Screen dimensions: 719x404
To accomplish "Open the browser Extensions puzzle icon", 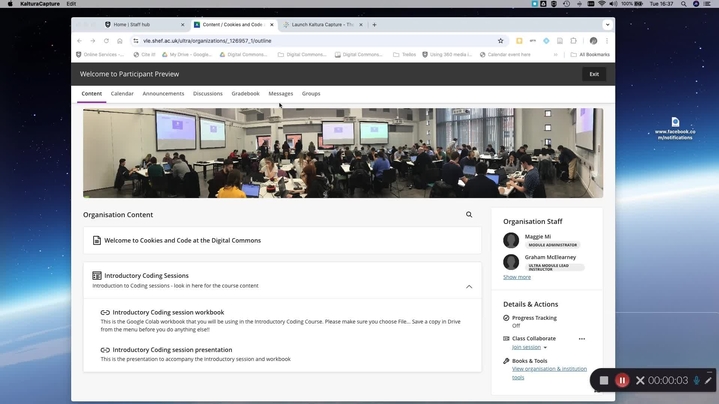I will (573, 41).
